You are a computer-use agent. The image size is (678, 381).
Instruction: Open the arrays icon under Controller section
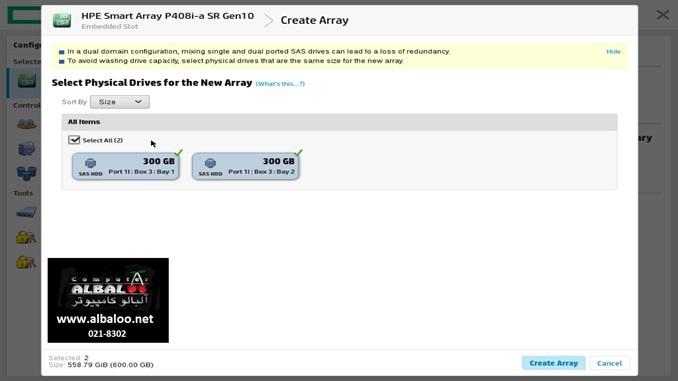[x=26, y=125]
